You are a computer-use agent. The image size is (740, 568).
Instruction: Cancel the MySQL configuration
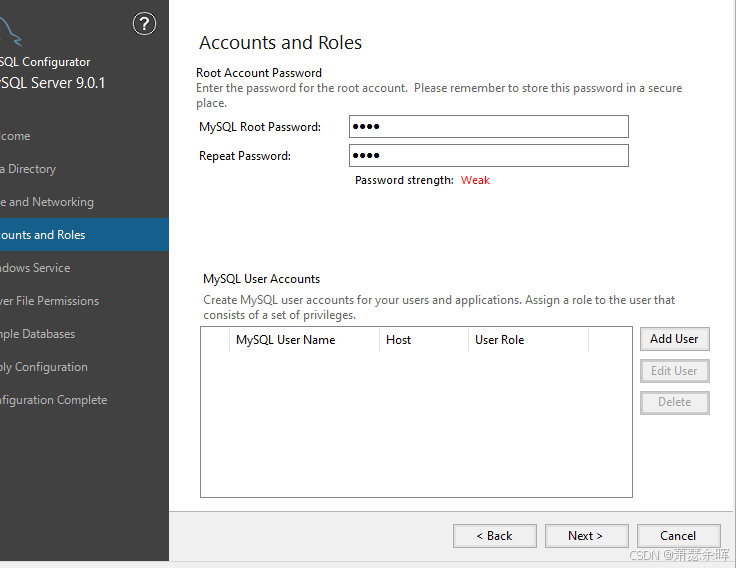coord(678,536)
